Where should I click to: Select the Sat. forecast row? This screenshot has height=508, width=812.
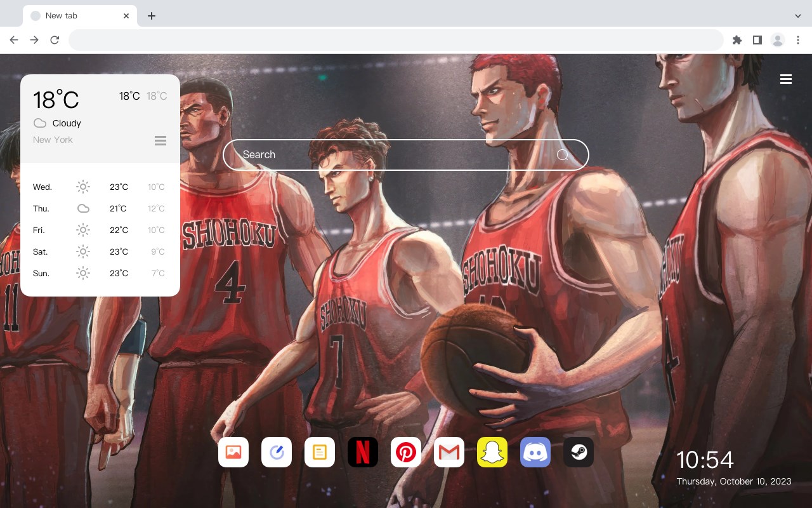pos(100,251)
